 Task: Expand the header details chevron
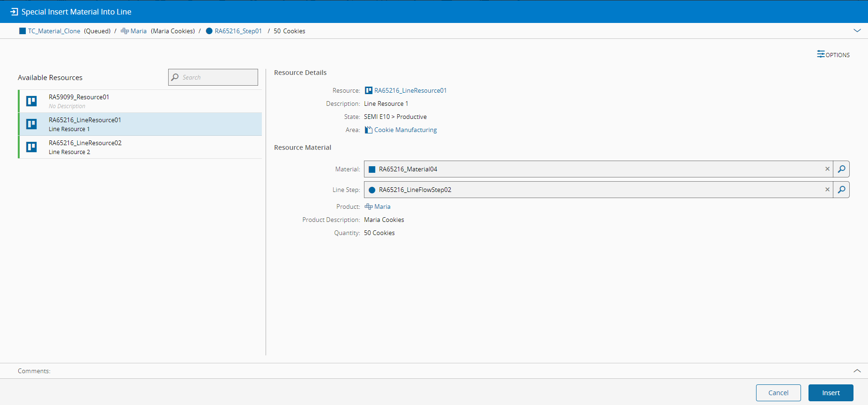click(857, 31)
